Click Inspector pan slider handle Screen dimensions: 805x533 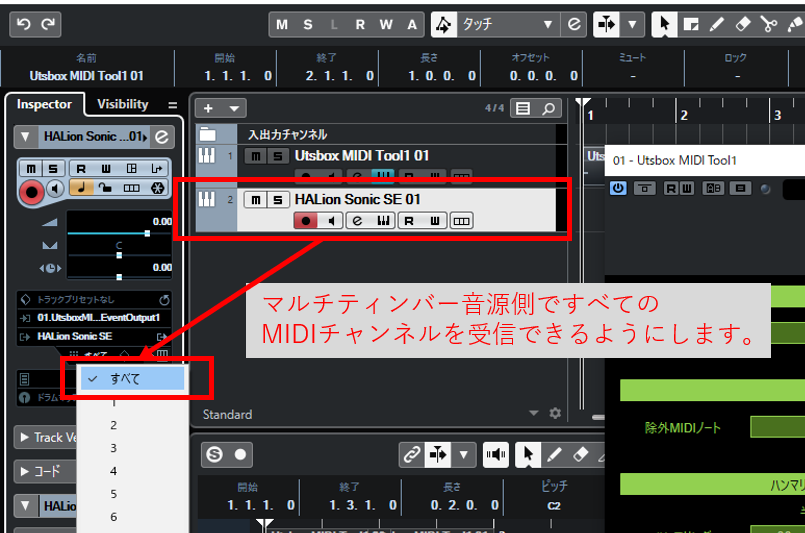pos(119,255)
